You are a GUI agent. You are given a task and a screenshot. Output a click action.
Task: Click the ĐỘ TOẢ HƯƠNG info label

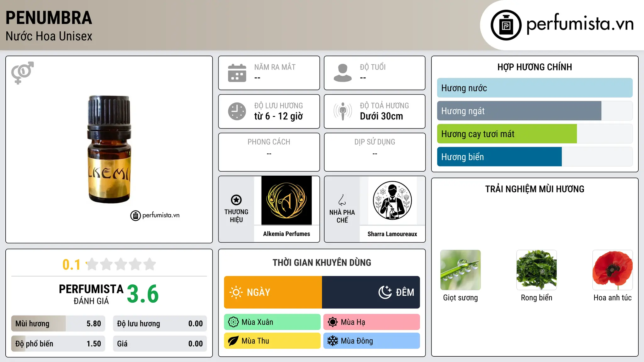tap(384, 106)
